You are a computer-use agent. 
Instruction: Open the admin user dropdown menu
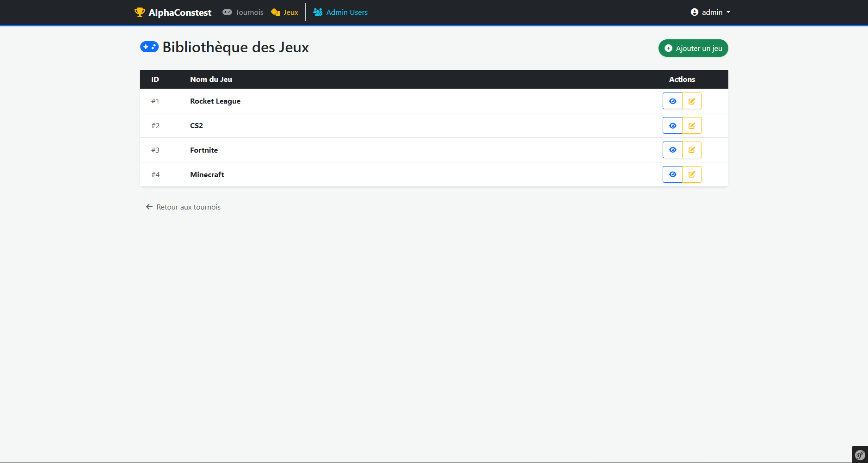point(710,12)
